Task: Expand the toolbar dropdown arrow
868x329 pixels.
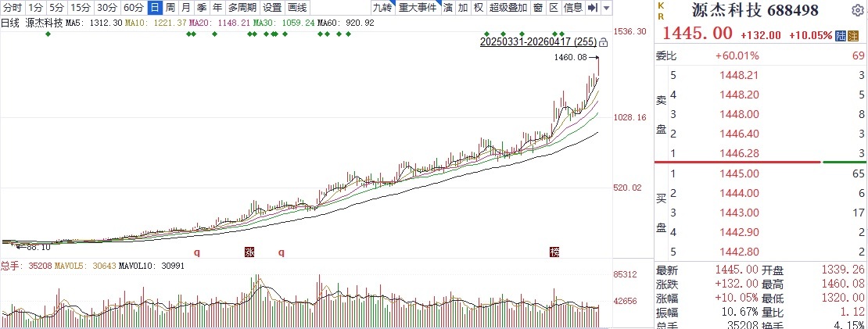Action: (607, 8)
